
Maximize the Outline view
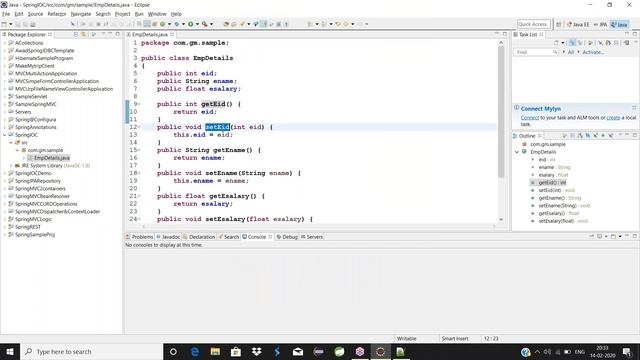pyautogui.click(x=635, y=135)
